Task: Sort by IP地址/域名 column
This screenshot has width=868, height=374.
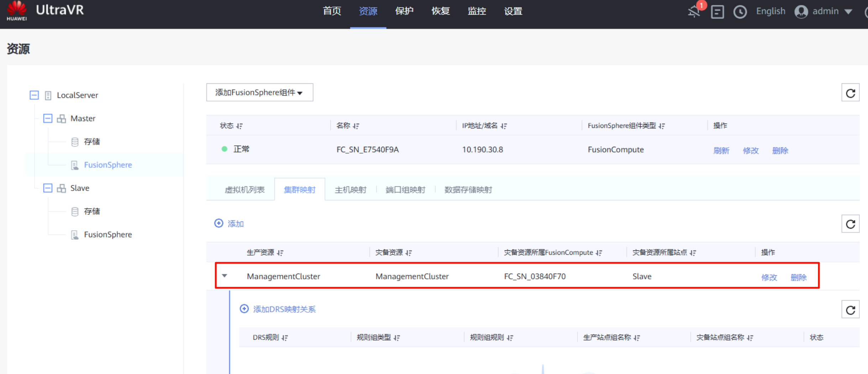Action: (x=503, y=126)
